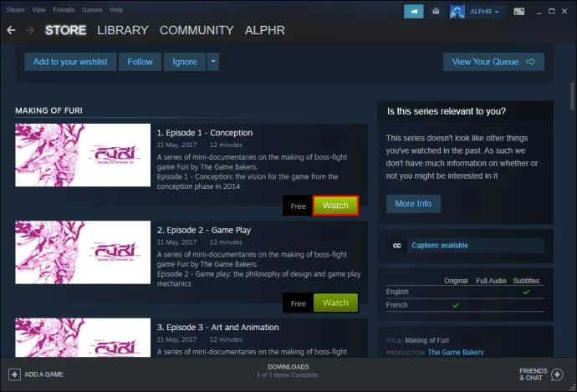This screenshot has height=392, width=577.
Task: Click '1 of 1 Items Complete' status text
Action: (x=288, y=375)
